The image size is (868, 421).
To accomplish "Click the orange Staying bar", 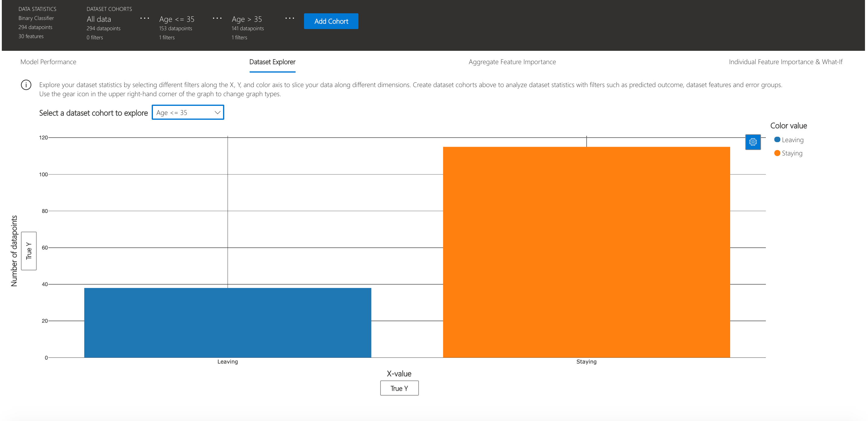I will (586, 252).
